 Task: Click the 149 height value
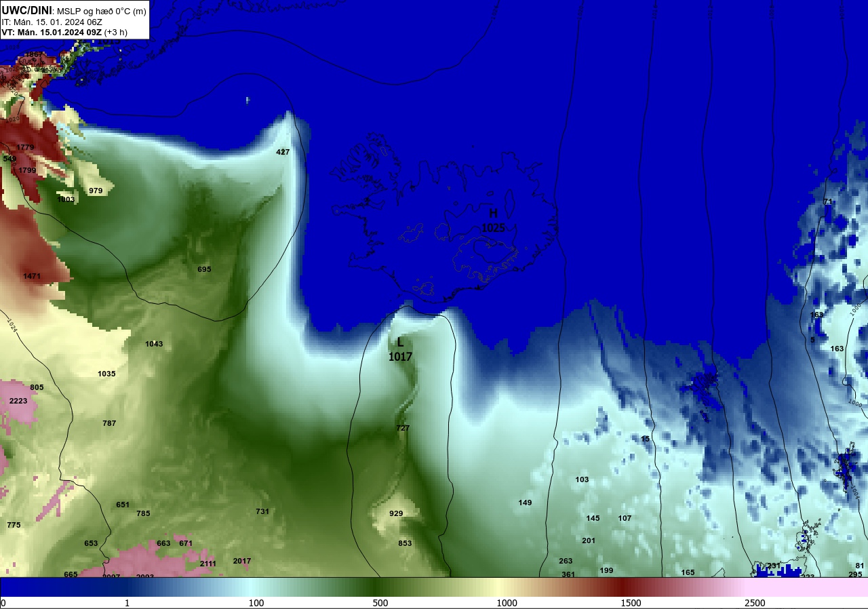pyautogui.click(x=525, y=503)
